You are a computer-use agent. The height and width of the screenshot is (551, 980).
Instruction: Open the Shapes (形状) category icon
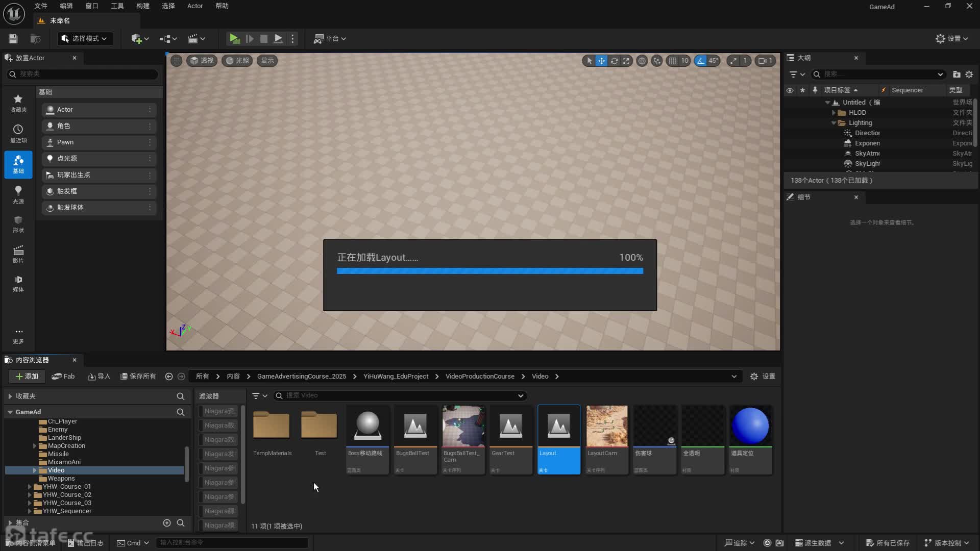click(18, 223)
